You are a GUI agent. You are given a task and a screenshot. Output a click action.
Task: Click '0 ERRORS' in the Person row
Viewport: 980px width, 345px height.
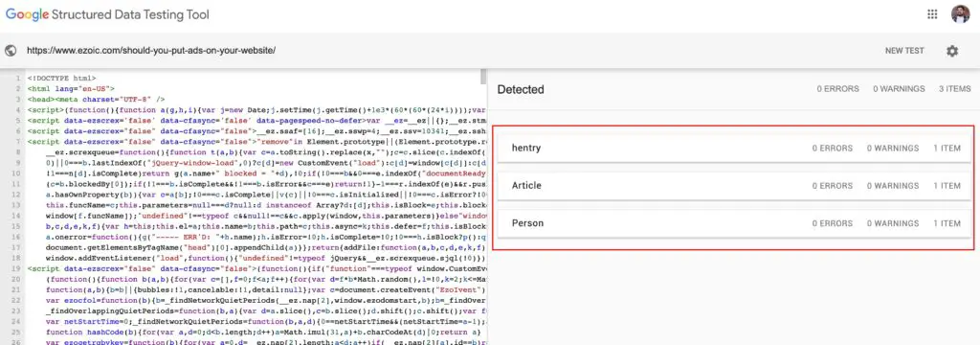click(833, 223)
